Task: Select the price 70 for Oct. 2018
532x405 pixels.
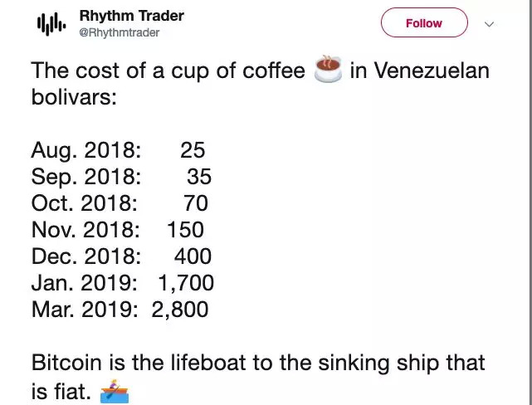Action: click(196, 203)
